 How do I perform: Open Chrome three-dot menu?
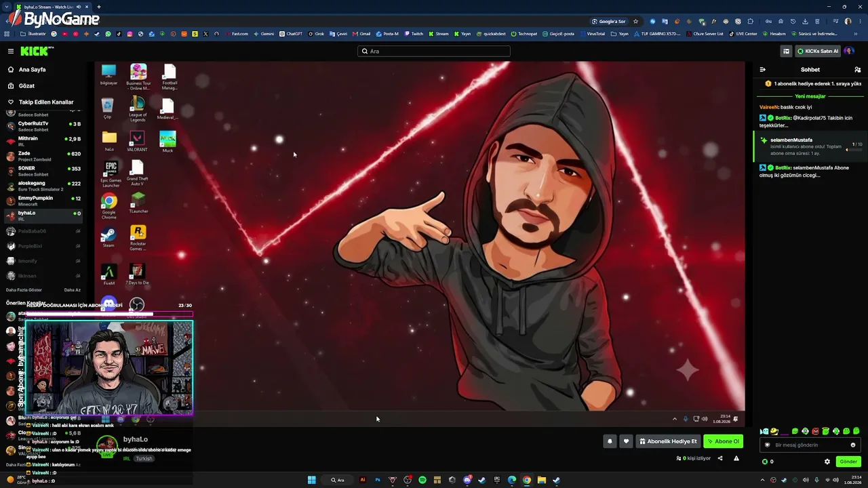859,21
